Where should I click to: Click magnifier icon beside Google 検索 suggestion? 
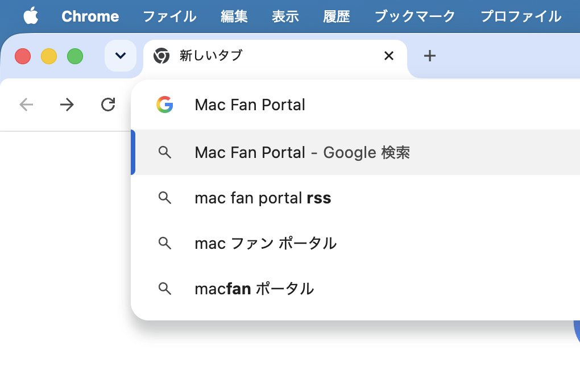coord(164,152)
